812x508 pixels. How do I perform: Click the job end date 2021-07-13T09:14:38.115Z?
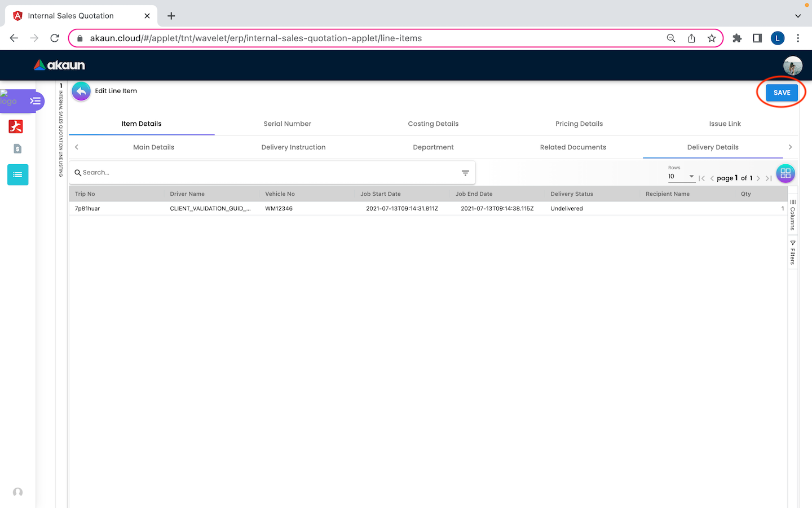point(497,209)
